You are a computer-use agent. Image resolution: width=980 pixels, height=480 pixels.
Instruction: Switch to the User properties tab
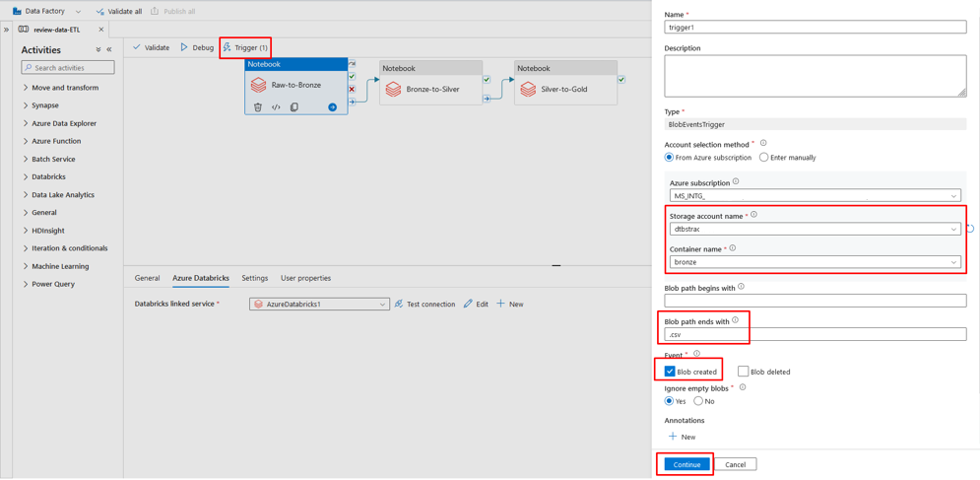click(x=305, y=278)
